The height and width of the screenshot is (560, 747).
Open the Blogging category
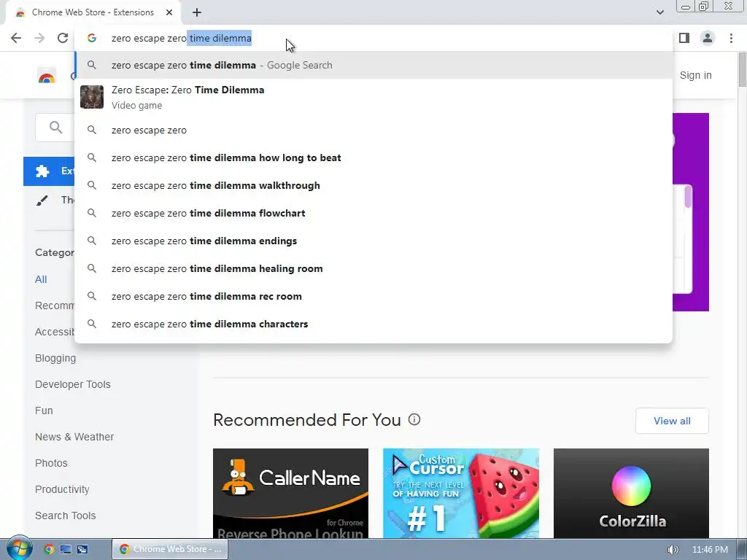[55, 358]
